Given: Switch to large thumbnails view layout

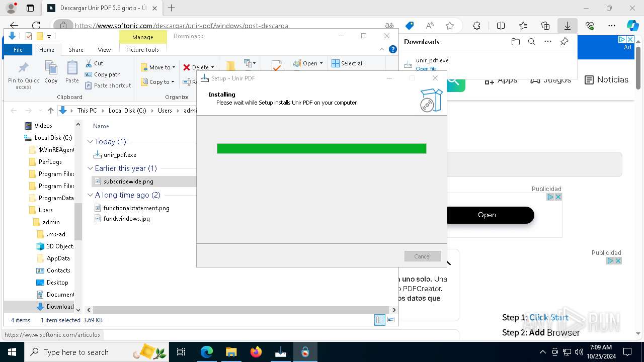Looking at the screenshot, I should tap(391, 320).
